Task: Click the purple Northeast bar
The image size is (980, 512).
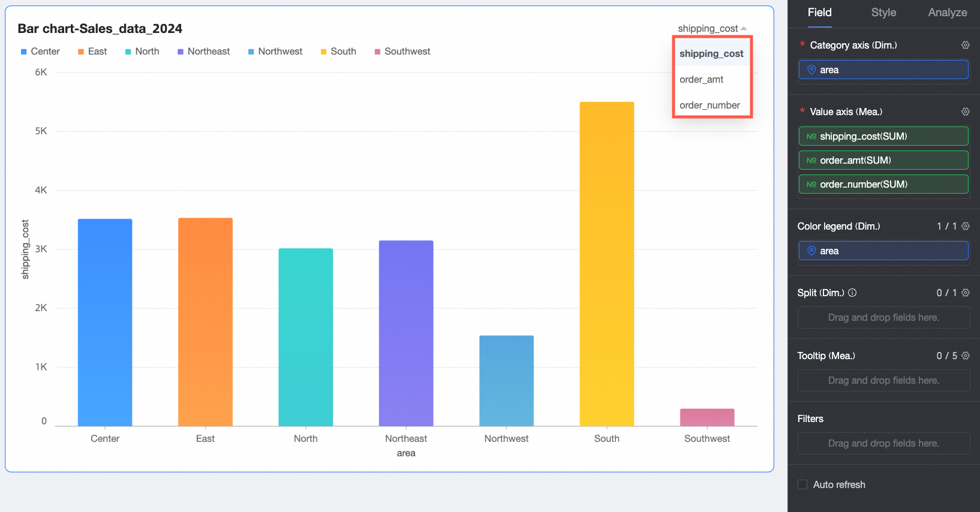Action: click(406, 333)
